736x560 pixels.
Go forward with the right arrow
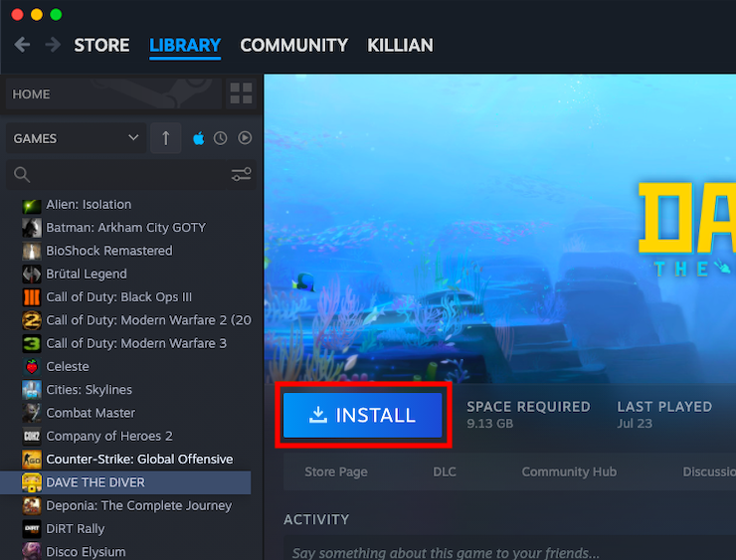click(53, 45)
